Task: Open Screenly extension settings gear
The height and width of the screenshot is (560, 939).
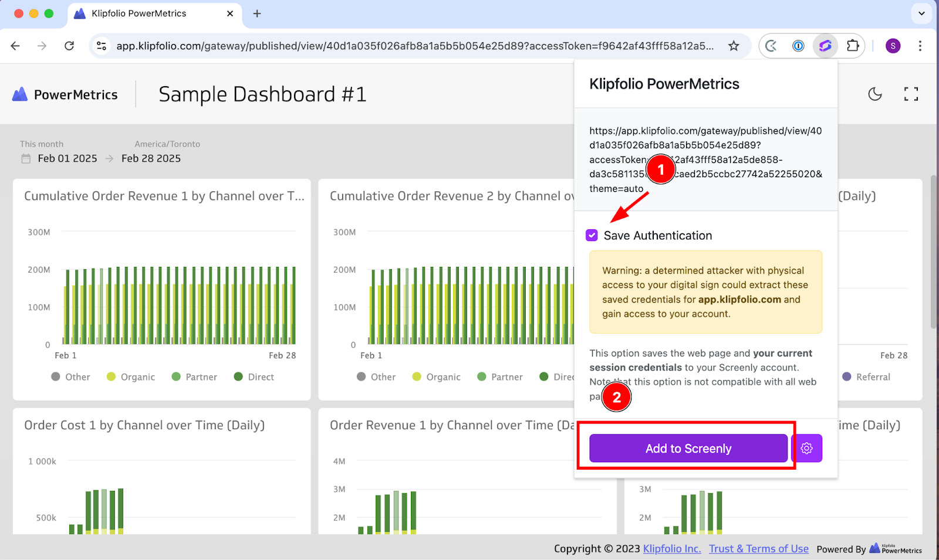Action: [807, 448]
